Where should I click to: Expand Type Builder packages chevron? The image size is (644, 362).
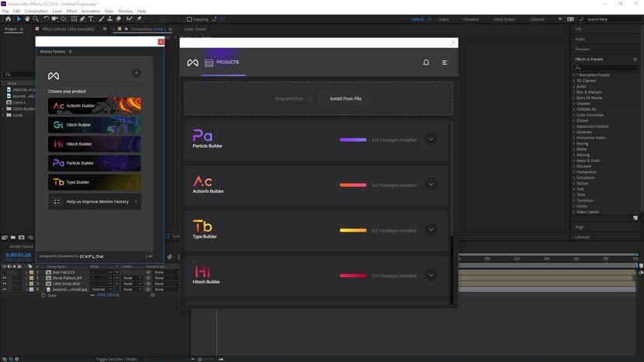click(x=431, y=230)
